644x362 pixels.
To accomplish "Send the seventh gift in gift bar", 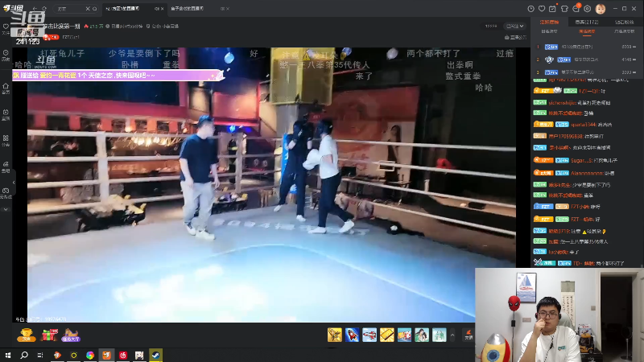I will (439, 335).
